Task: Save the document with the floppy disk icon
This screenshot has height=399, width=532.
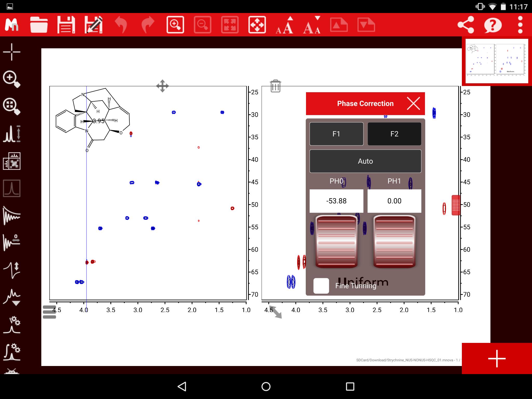Action: click(x=66, y=25)
